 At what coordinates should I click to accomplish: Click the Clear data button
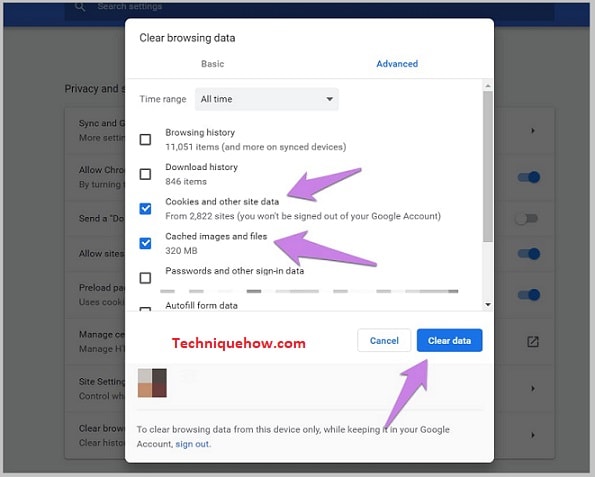pyautogui.click(x=449, y=340)
